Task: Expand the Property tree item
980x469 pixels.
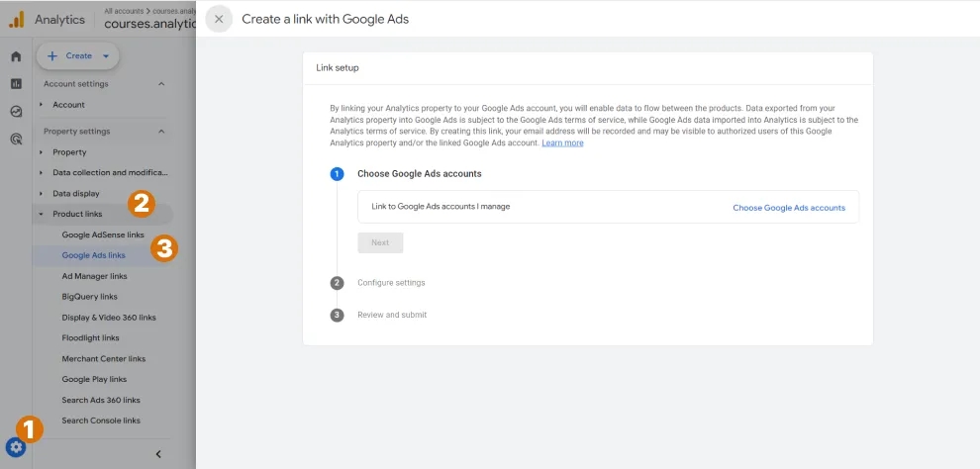Action: click(x=68, y=152)
